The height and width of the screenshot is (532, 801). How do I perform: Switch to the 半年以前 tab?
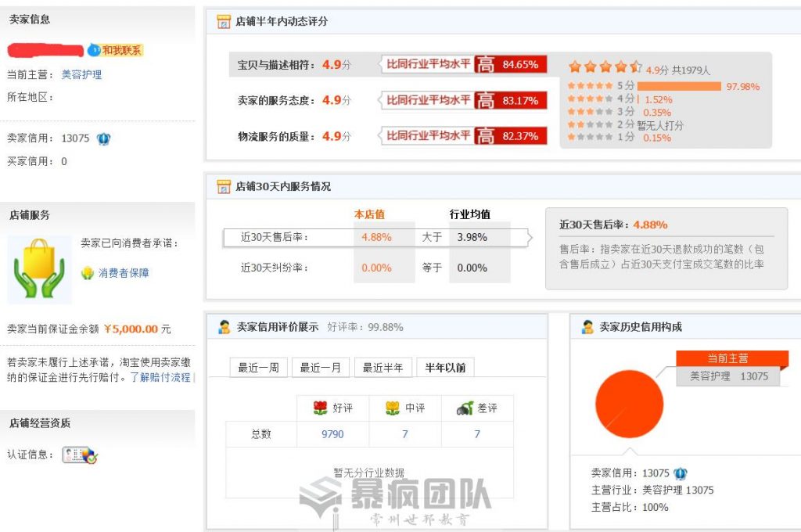point(445,368)
